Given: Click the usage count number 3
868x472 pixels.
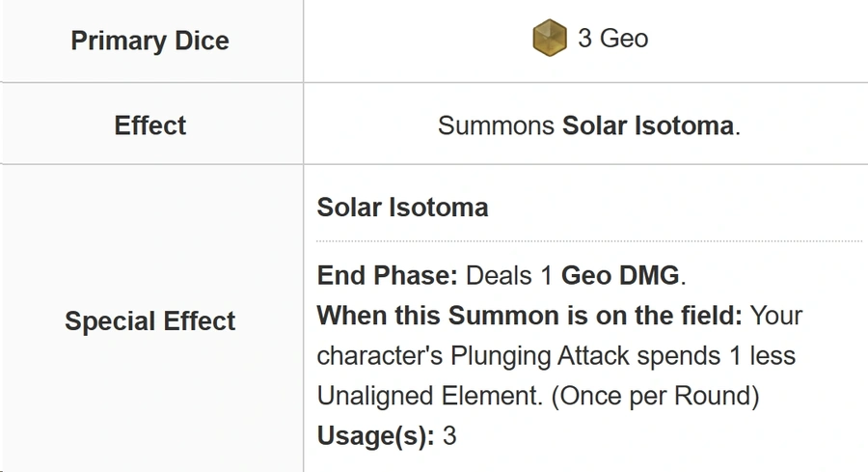Looking at the screenshot, I should [x=449, y=435].
